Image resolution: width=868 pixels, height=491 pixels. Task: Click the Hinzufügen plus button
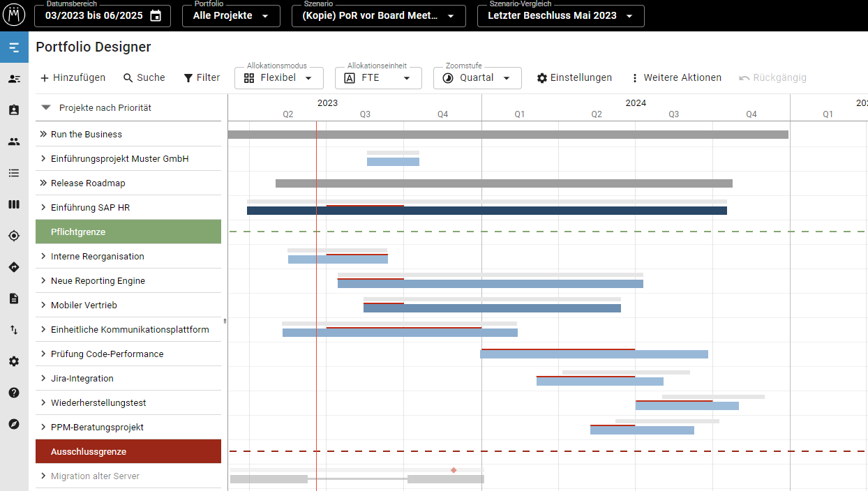[x=73, y=77]
